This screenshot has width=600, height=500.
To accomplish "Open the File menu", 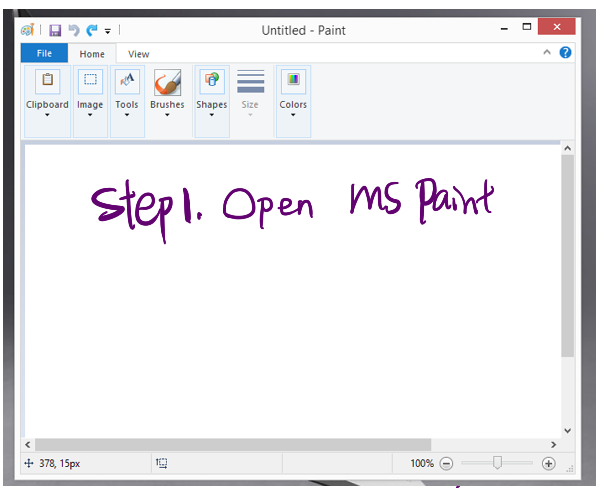I will [44, 54].
